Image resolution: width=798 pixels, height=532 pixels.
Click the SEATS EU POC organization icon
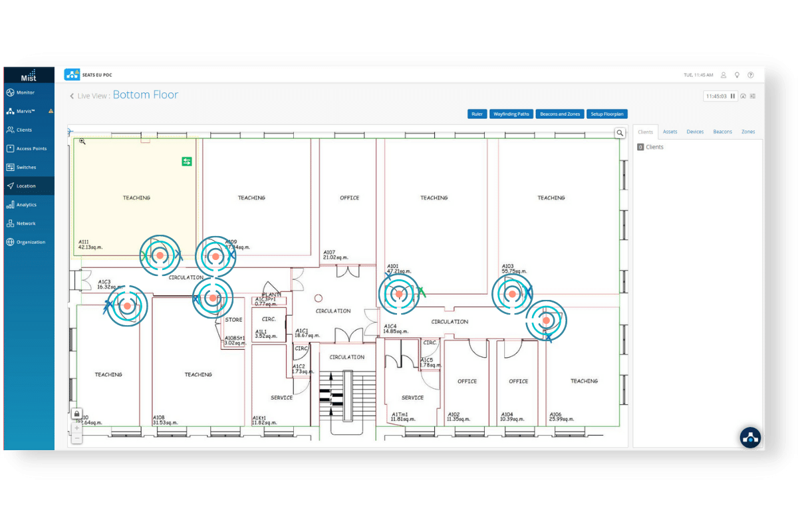[x=72, y=74]
